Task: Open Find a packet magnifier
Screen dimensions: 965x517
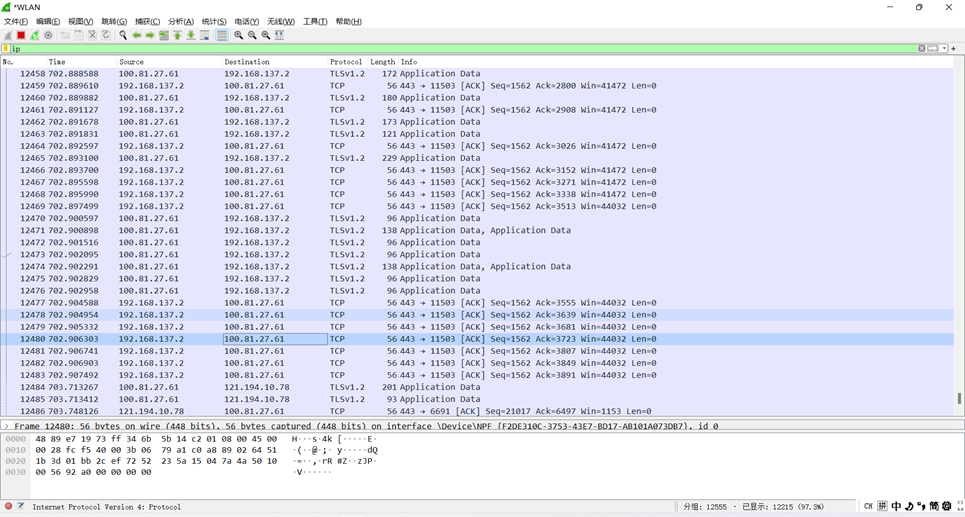Action: pyautogui.click(x=123, y=35)
